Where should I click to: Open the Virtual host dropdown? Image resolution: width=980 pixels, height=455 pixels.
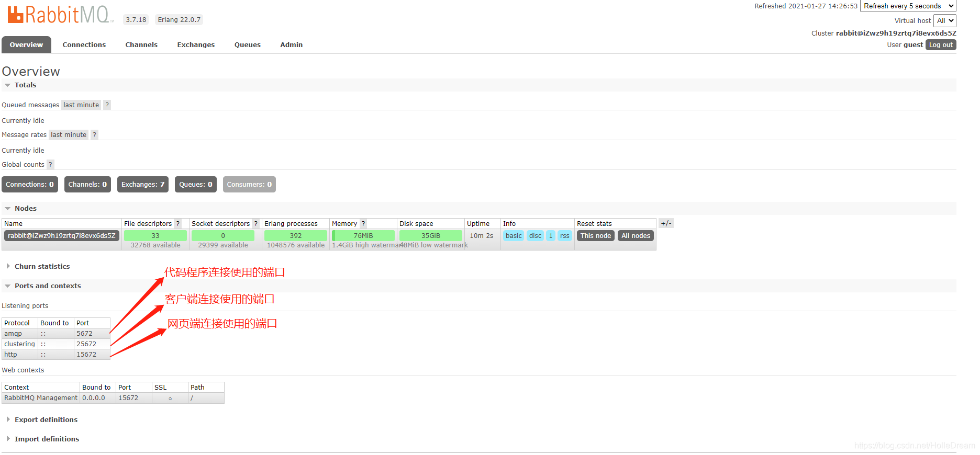945,20
